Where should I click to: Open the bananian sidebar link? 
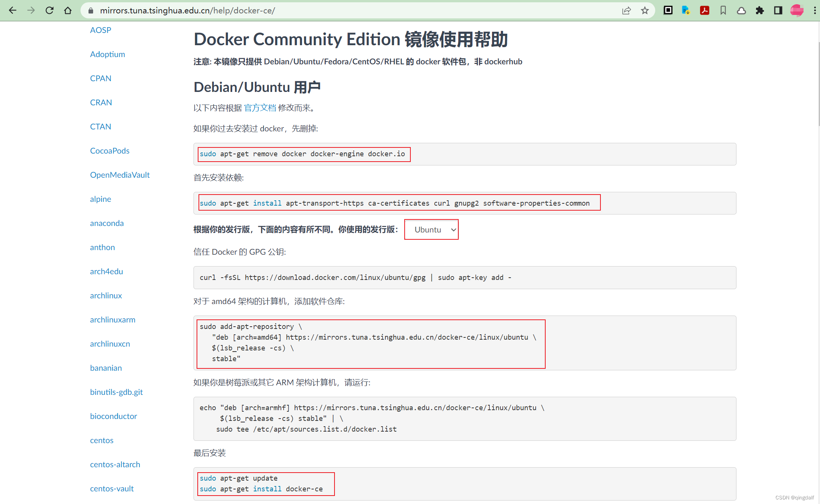coord(106,368)
